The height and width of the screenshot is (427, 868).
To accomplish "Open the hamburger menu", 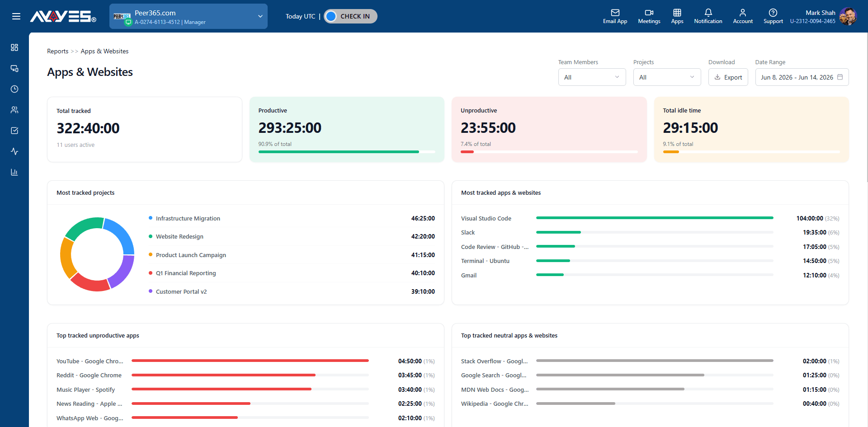I will tap(16, 16).
